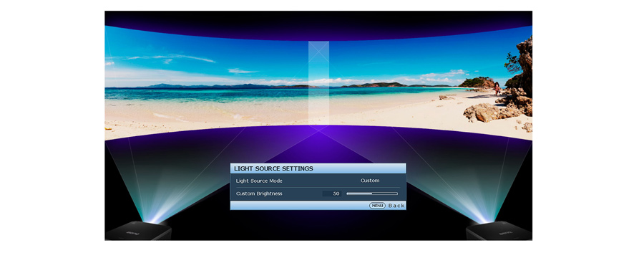Open the Custom mode value selector
Screen dimensions: 644x258
tap(370, 180)
